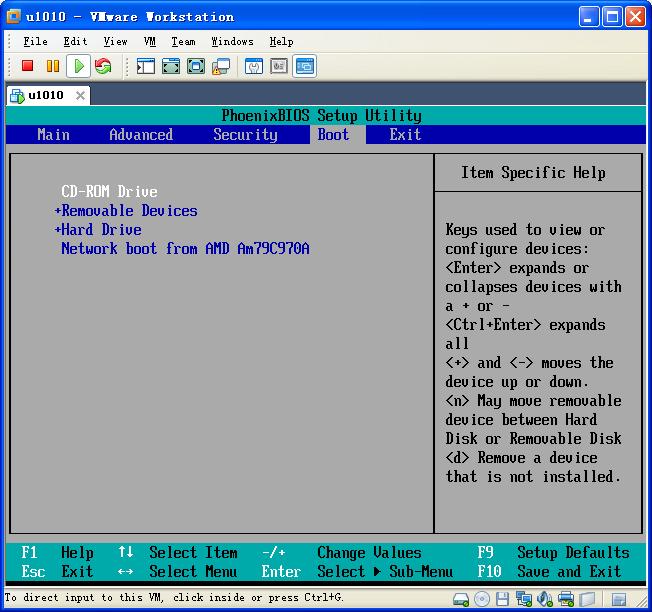Click the network adapter status icon
The width and height of the screenshot is (652, 612).
(524, 599)
